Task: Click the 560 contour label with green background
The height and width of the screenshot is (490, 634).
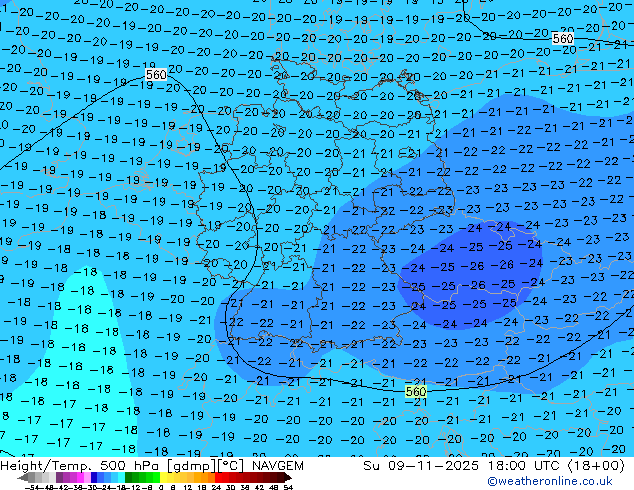Action: (x=416, y=391)
